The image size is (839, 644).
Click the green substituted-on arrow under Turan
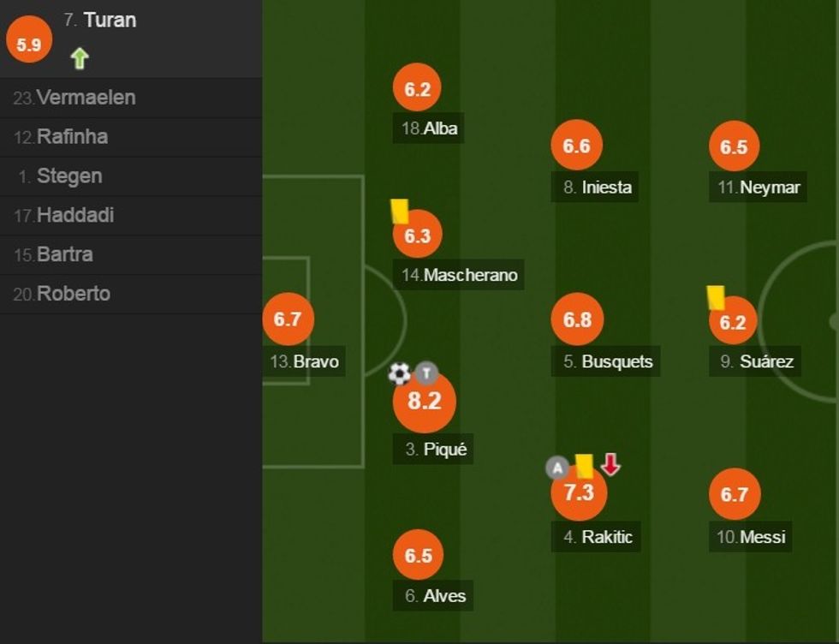(80, 58)
